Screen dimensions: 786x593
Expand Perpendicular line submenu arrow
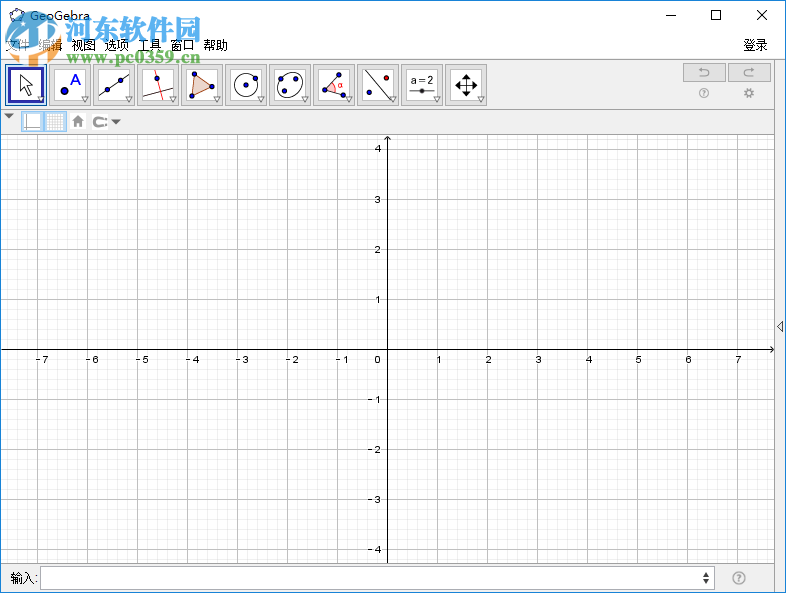(x=173, y=99)
